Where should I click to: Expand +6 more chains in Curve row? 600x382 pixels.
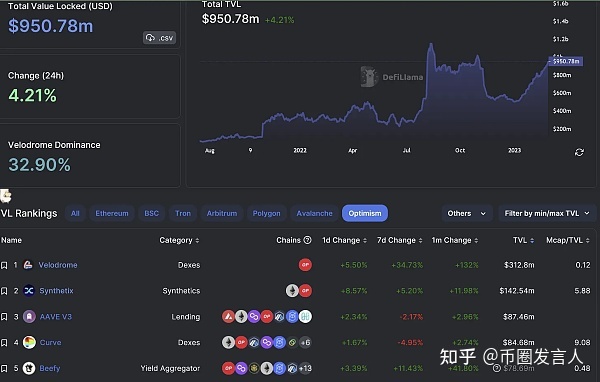coord(305,343)
